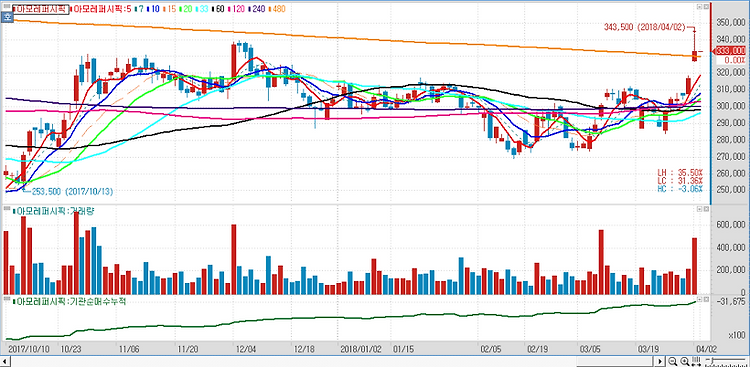Select the 10-day moving average legend
750x367 pixels.
click(x=153, y=9)
